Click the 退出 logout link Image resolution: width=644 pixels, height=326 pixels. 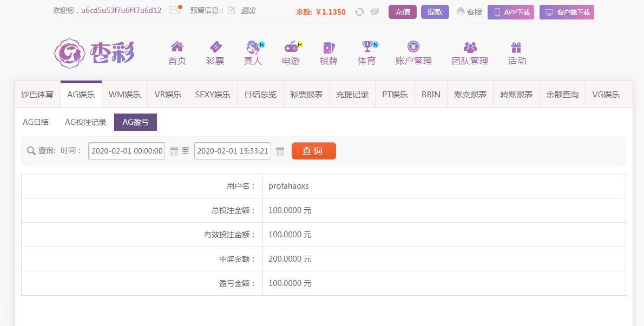point(248,11)
